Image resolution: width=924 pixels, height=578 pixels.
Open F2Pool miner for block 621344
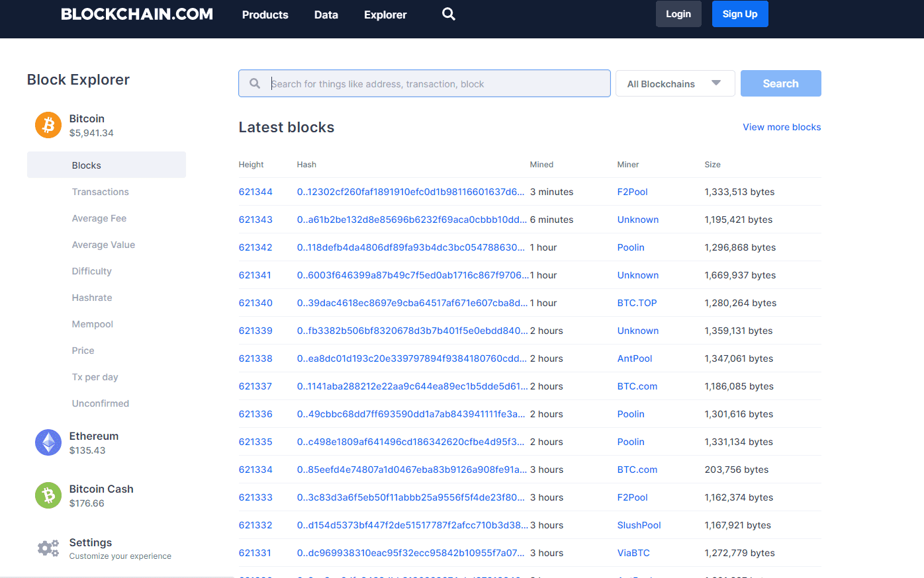(x=632, y=192)
